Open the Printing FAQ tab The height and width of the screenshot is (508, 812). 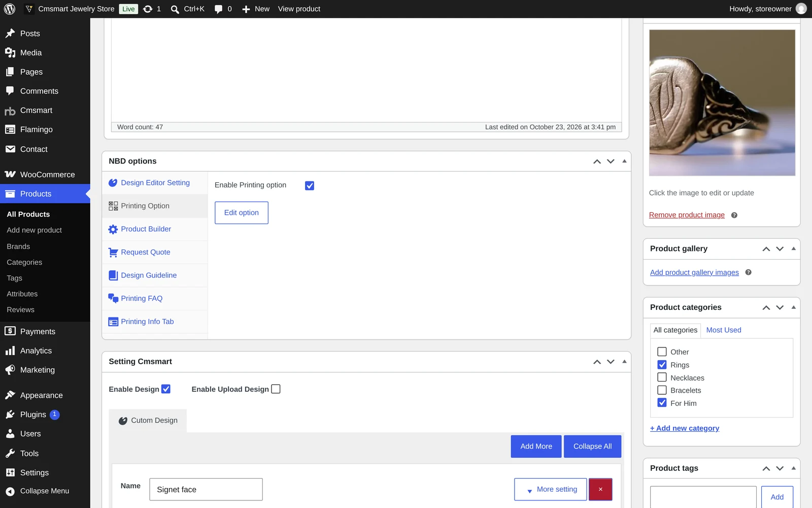pyautogui.click(x=155, y=299)
